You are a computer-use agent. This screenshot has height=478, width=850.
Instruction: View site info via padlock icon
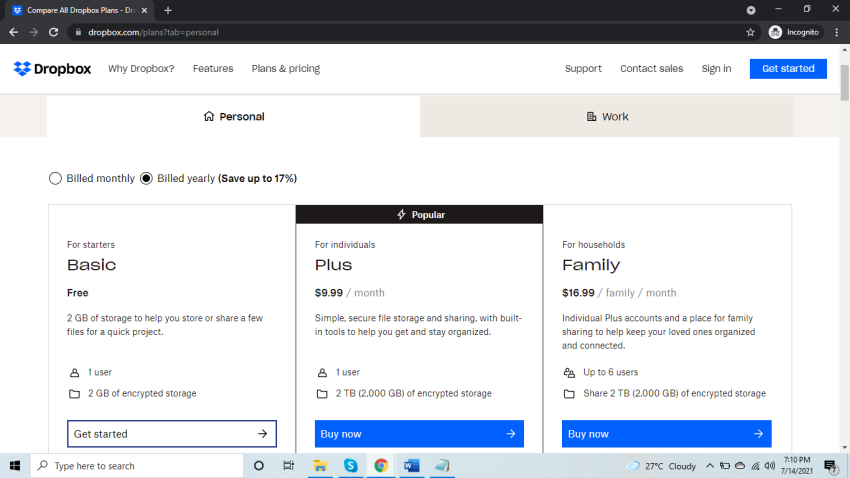pos(78,33)
